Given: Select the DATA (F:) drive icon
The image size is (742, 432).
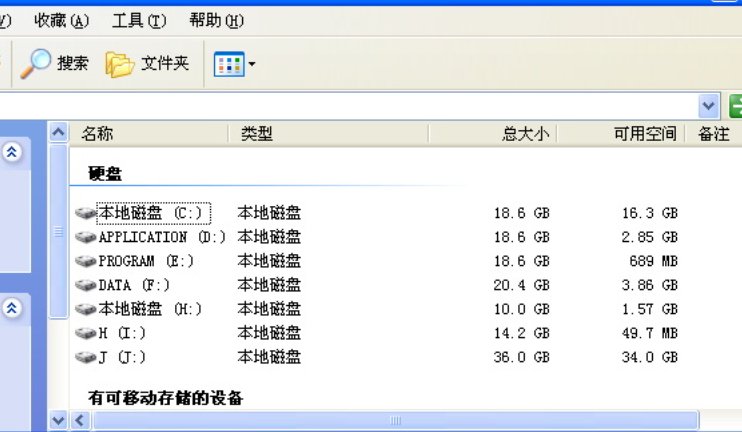Looking at the screenshot, I should click(x=86, y=285).
